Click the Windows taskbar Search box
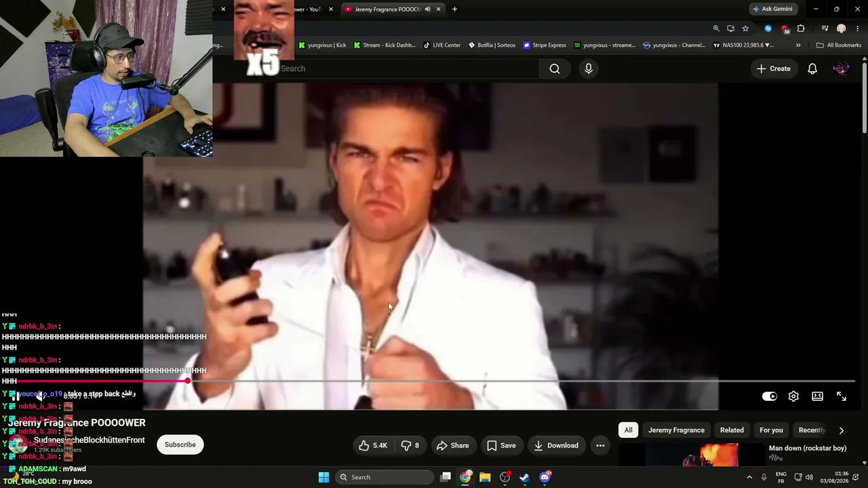Screen dimensions: 868x488 (384, 477)
